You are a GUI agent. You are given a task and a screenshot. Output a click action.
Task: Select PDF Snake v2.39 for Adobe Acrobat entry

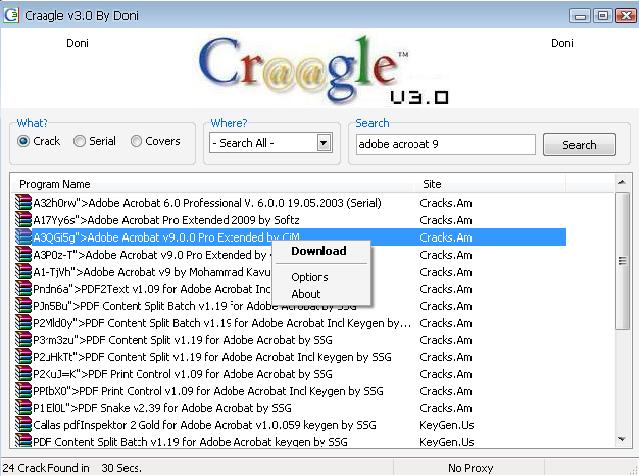[x=162, y=408]
